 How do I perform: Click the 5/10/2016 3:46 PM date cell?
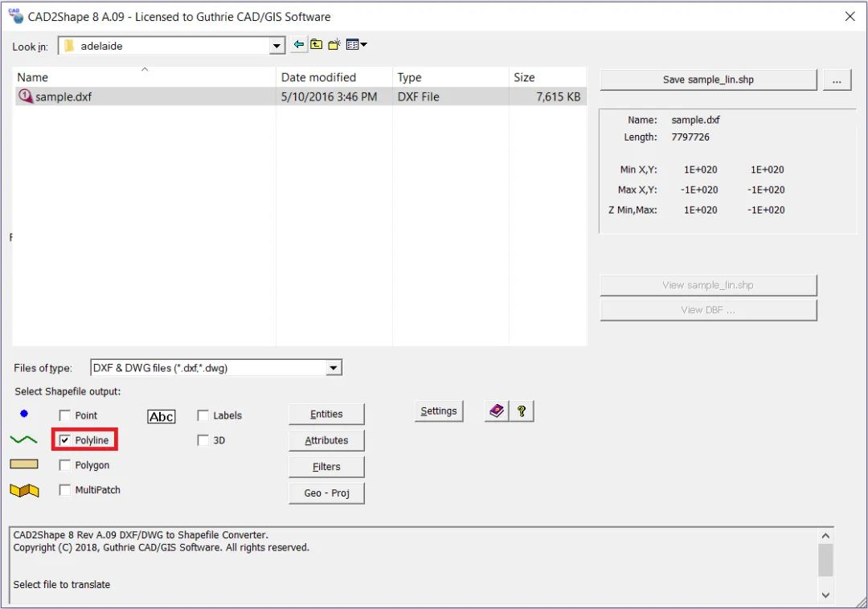(x=329, y=96)
